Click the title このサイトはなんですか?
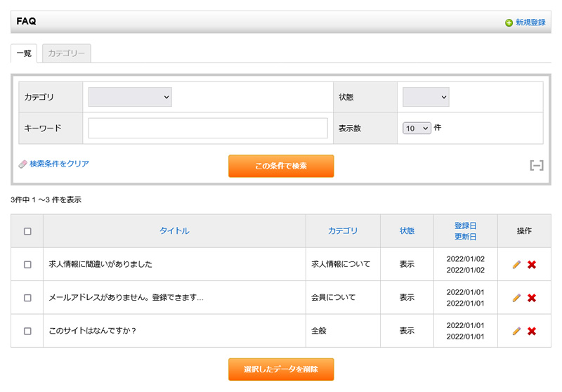The image size is (562, 392). click(93, 331)
